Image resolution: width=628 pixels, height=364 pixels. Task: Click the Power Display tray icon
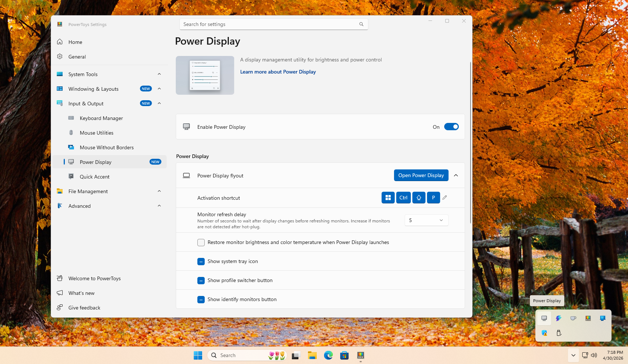(x=544, y=318)
